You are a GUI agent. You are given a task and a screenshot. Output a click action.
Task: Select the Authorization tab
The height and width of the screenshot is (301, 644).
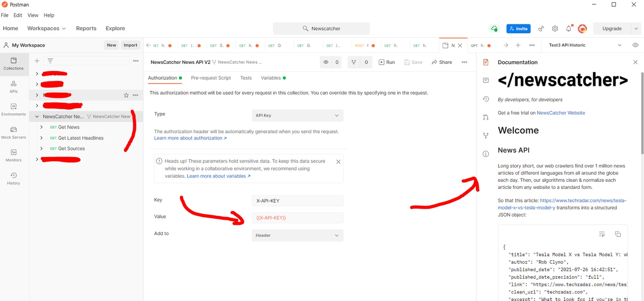pyautogui.click(x=165, y=78)
